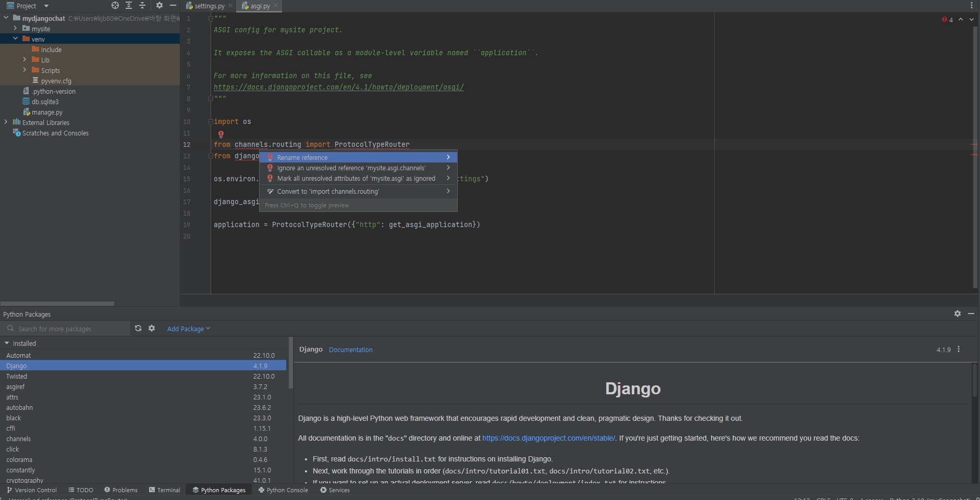Expand the Lib folder
The height and width of the screenshot is (500, 980).
(x=24, y=59)
